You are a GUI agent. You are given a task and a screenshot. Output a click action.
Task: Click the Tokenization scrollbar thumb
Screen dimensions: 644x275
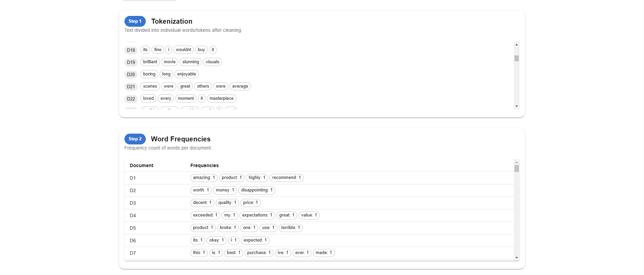point(516,58)
